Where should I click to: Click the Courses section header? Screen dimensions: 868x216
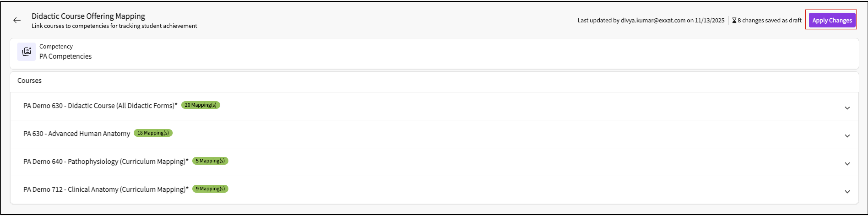(29, 81)
